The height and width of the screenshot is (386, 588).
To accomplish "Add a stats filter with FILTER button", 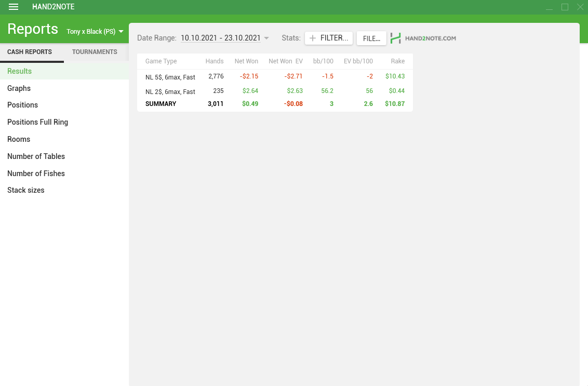I will [x=328, y=38].
